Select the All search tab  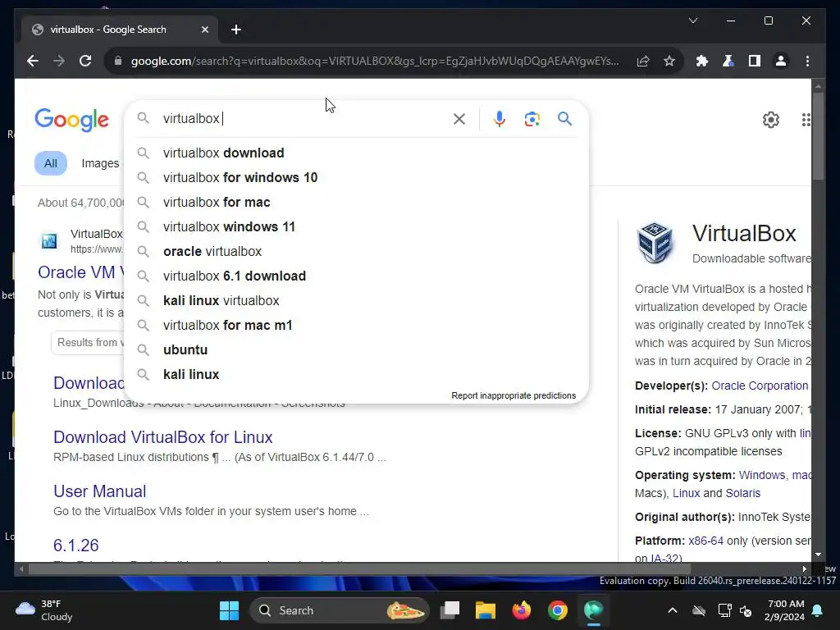[51, 163]
